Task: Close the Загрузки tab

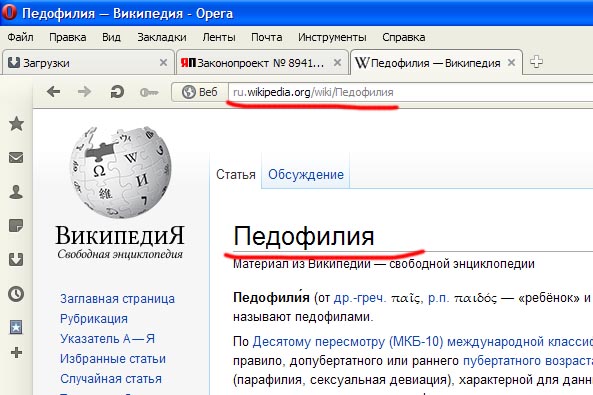Action: pyautogui.click(x=163, y=62)
